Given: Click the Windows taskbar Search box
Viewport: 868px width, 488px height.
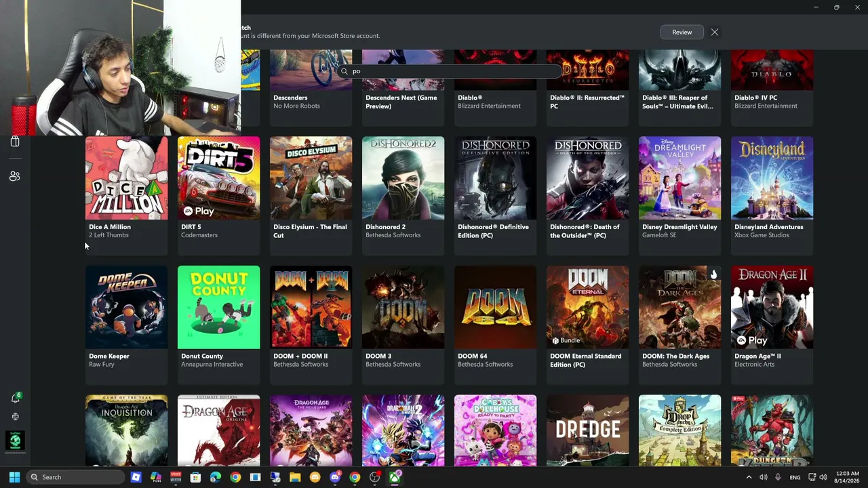Looking at the screenshot, I should [x=76, y=477].
